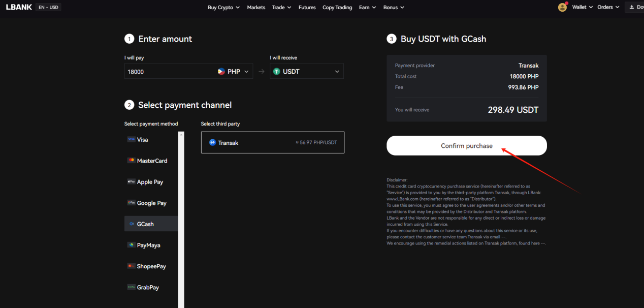This screenshot has width=644, height=308.
Task: Click the 'Disclaimer:' text
Action: [x=397, y=180]
